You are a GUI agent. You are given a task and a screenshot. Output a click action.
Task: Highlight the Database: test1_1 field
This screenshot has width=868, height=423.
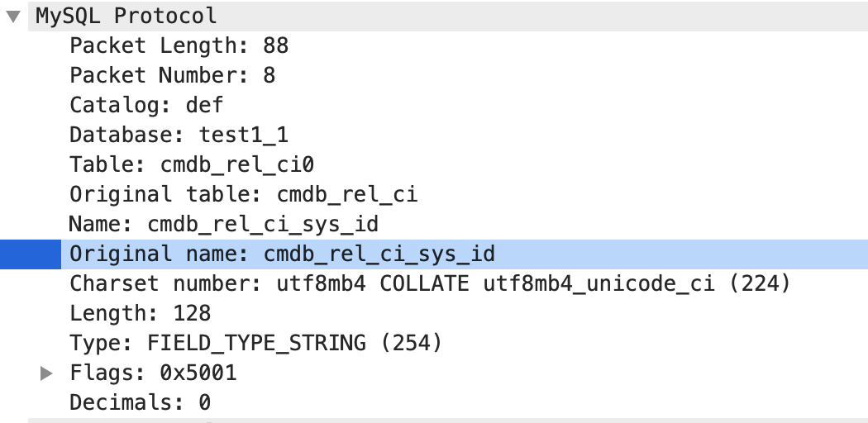click(179, 135)
